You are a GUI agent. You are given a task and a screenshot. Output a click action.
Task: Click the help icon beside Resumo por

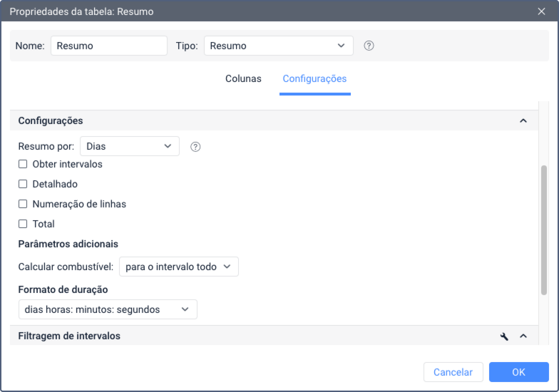[x=195, y=146]
